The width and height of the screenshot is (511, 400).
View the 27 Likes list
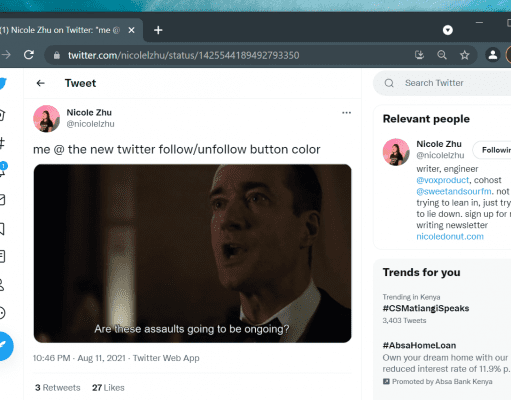click(108, 388)
